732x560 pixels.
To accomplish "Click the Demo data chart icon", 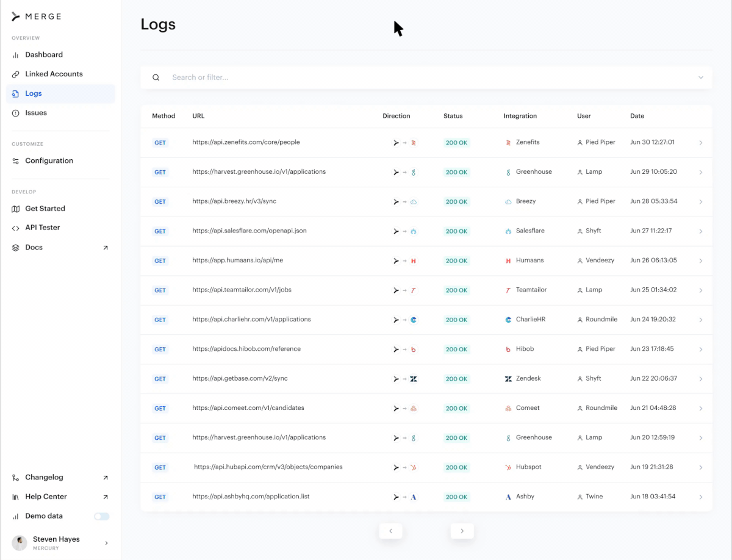I will click(x=16, y=517).
